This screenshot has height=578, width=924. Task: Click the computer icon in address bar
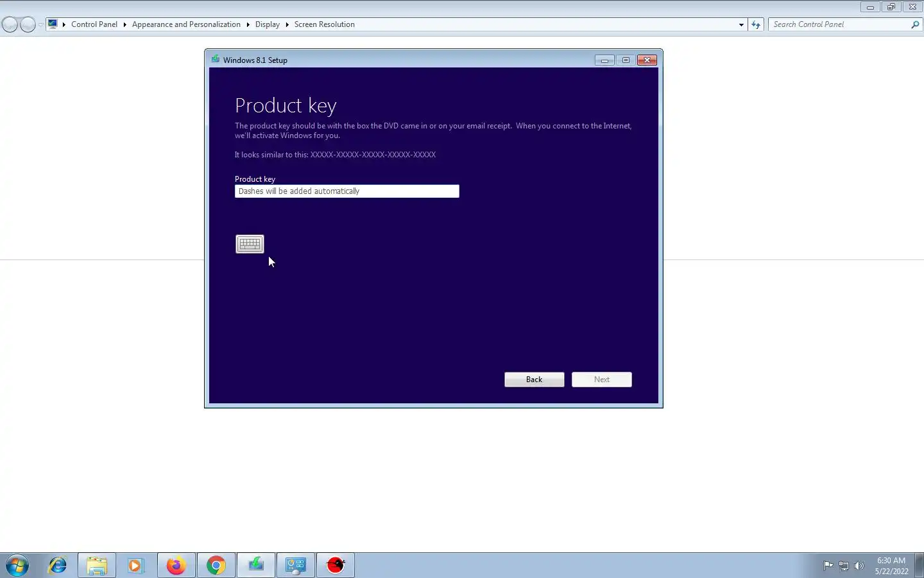(x=53, y=24)
